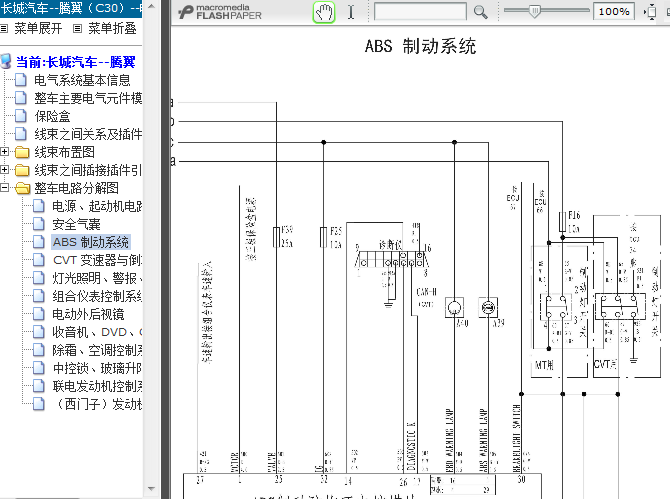Screen dimensions: 670x499
Task: Click the ABS 制动系统 diagram title
Action: click(x=420, y=46)
